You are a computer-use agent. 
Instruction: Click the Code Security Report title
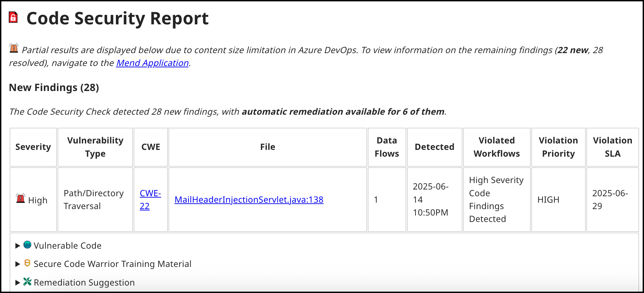[118, 18]
